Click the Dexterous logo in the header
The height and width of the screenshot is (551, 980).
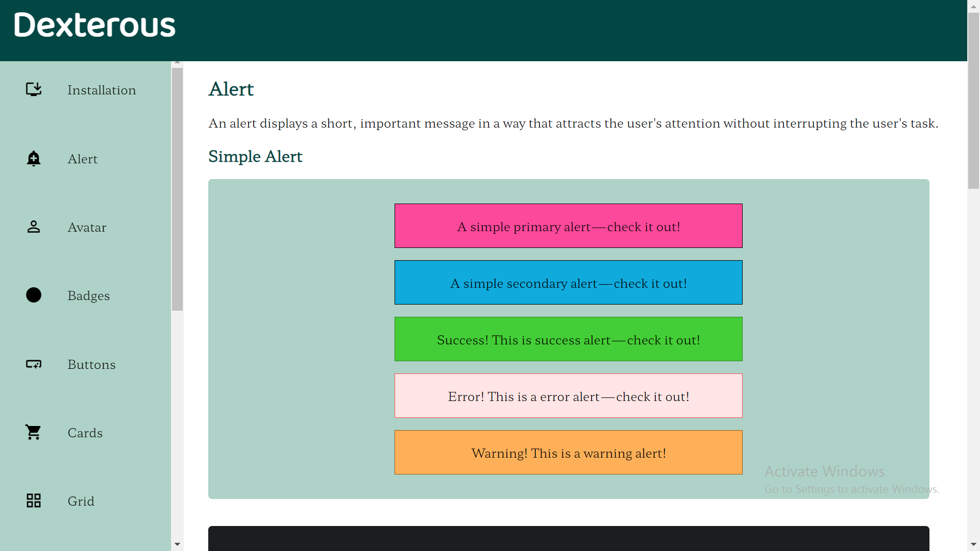94,24
